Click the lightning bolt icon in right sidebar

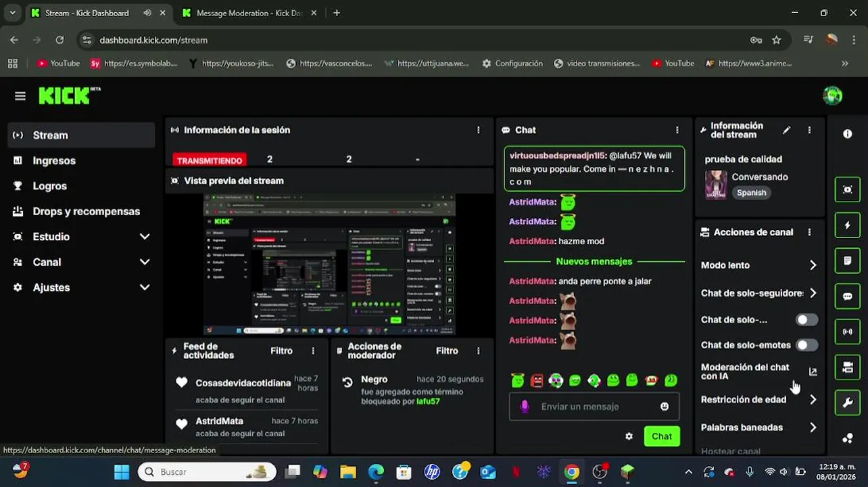click(x=847, y=225)
